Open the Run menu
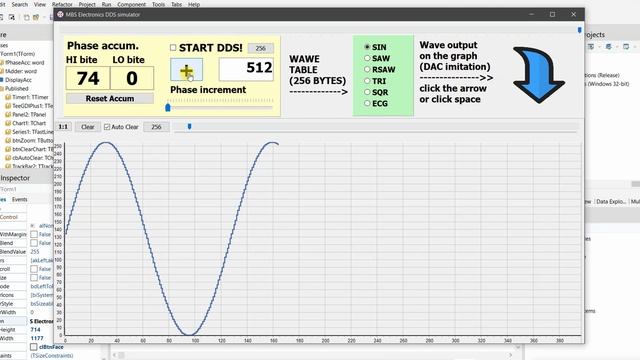The image size is (640, 360). [x=106, y=4]
